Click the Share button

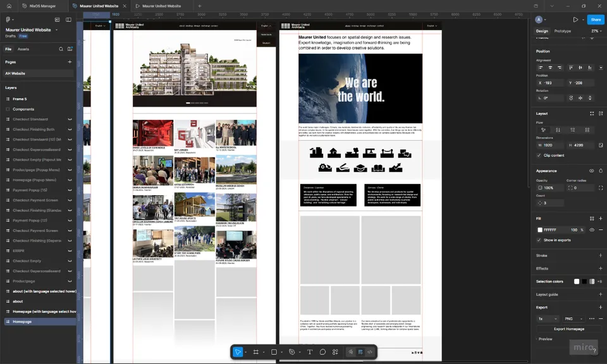(596, 20)
